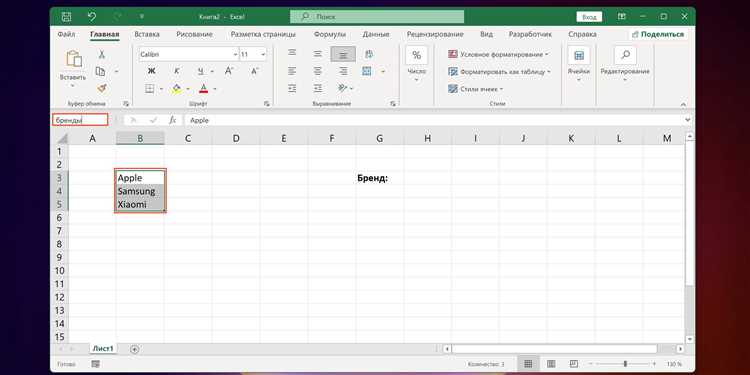
Task: Switch to the Рецензирование tab
Action: tap(435, 34)
